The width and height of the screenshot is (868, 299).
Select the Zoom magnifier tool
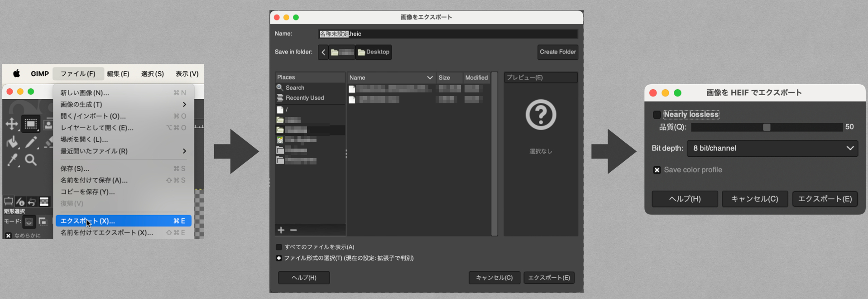(x=31, y=160)
